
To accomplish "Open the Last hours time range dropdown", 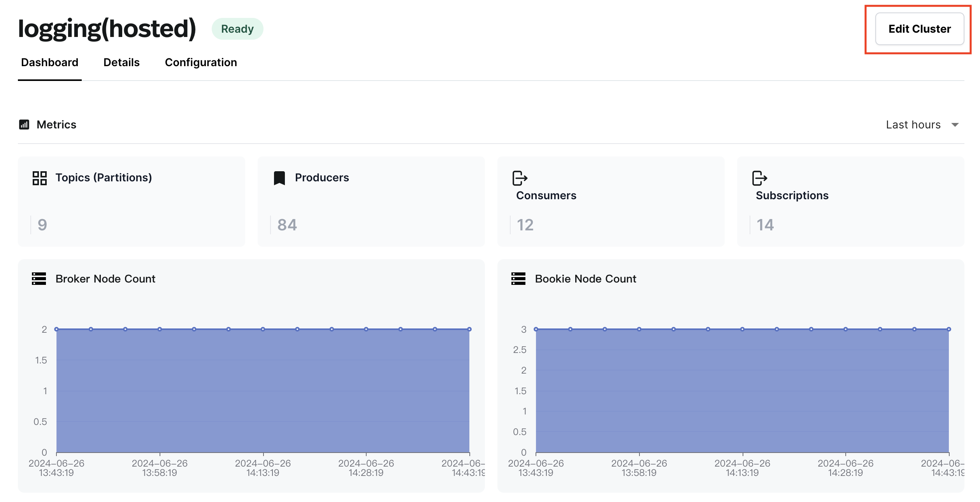I will point(913,125).
